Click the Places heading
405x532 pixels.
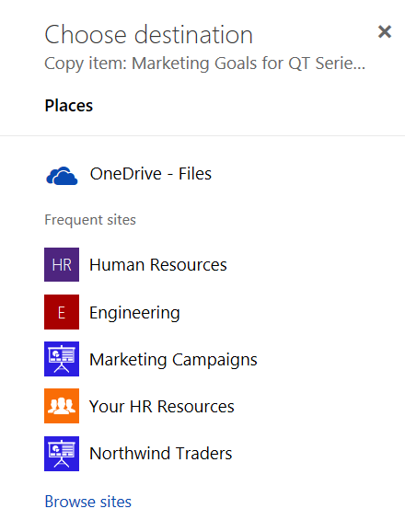[x=69, y=106]
